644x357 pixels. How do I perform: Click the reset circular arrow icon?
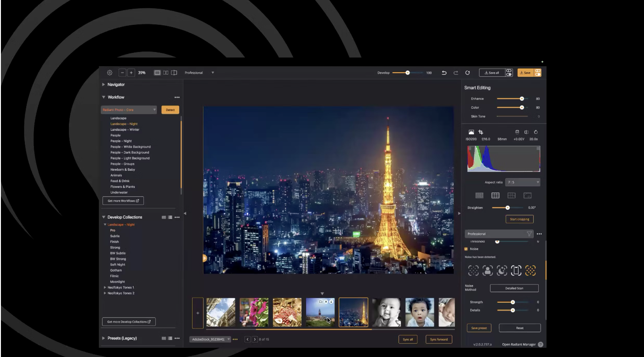pos(467,73)
